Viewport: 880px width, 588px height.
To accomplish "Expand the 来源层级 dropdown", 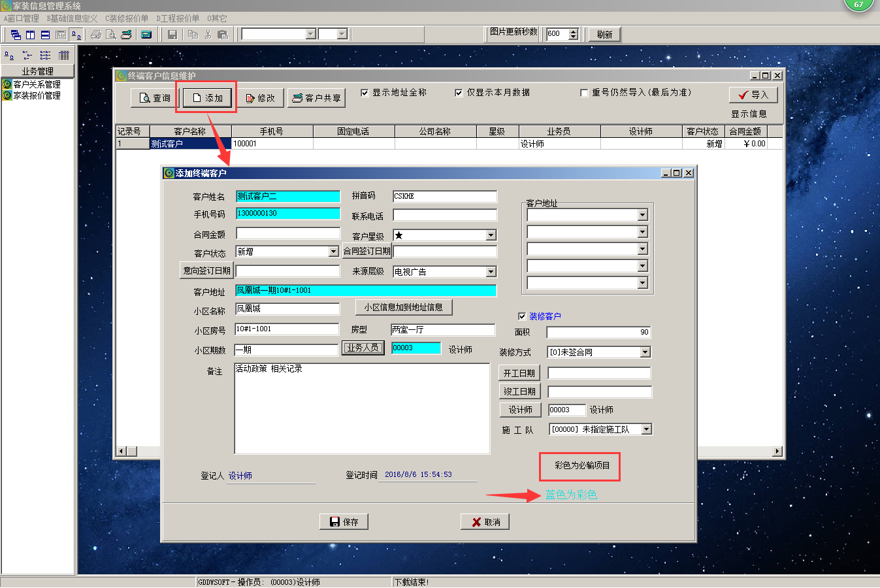I will 491,272.
